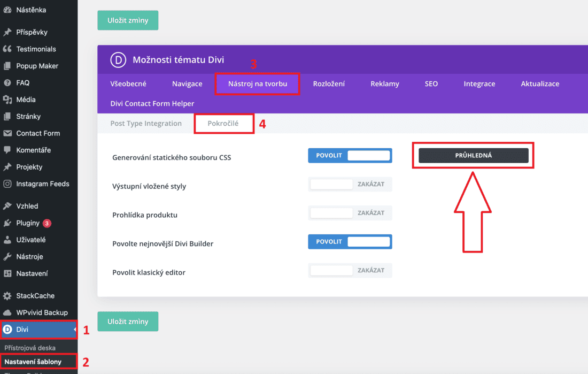This screenshot has width=588, height=374.
Task: Click the Instagram Feeds camera icon
Action: pos(7,184)
